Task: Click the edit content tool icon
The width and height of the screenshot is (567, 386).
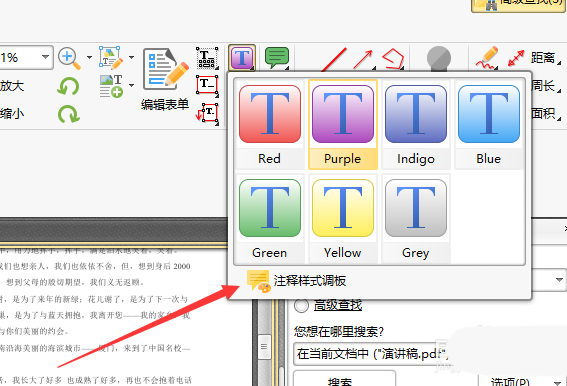Action: coord(111,58)
